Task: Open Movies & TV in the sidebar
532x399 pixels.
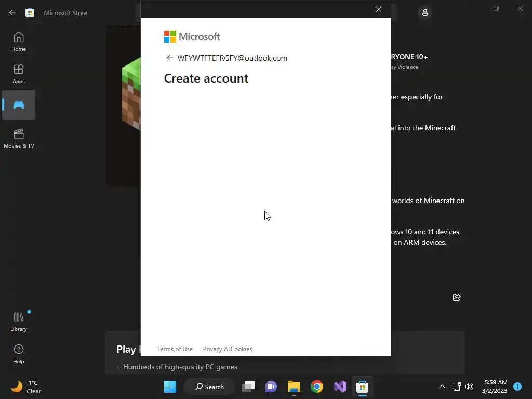Action: [19, 138]
